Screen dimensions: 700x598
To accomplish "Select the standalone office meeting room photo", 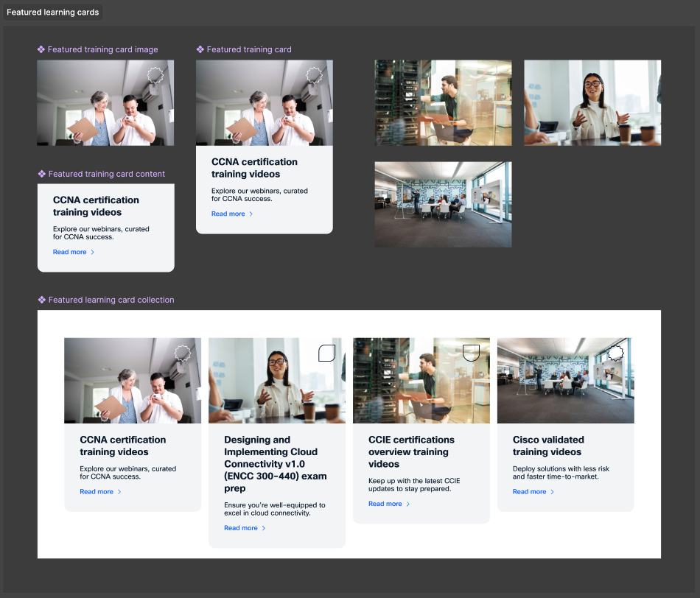I will pyautogui.click(x=444, y=205).
